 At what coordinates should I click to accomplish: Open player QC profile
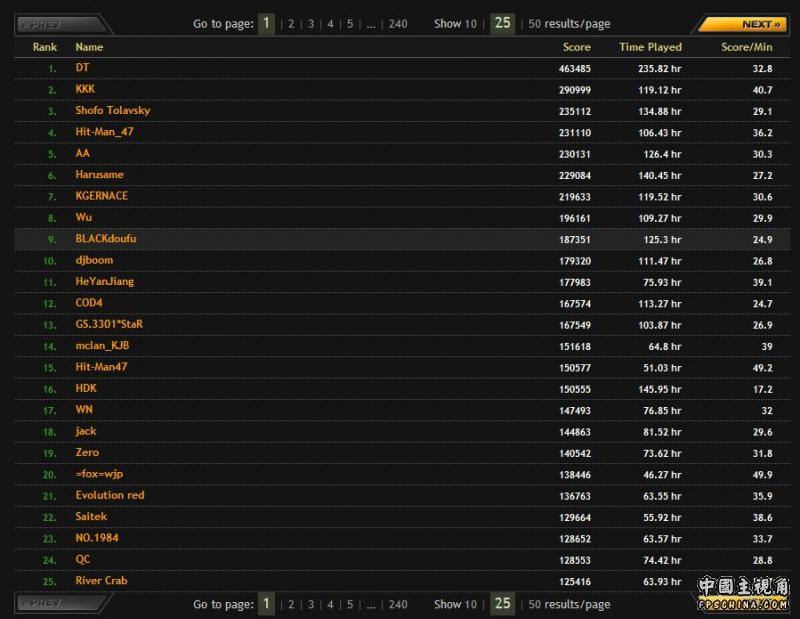click(x=83, y=559)
